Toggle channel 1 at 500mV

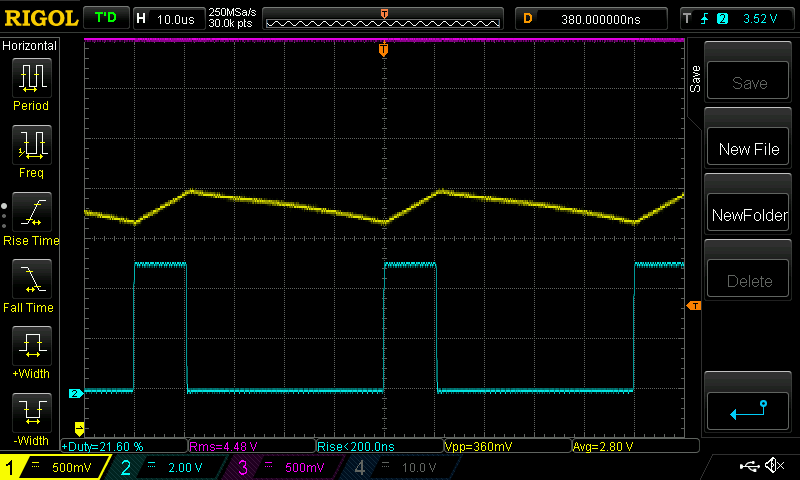point(55,467)
